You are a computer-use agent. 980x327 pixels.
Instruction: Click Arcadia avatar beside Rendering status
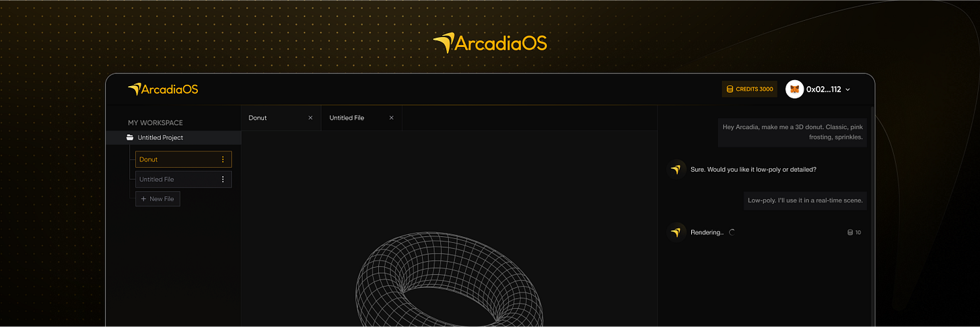[676, 232]
